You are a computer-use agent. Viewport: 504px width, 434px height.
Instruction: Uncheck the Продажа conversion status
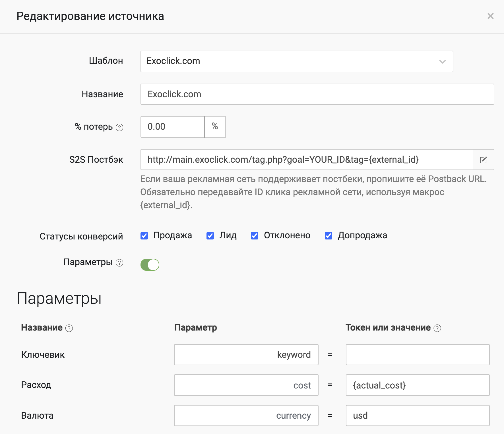pos(144,236)
